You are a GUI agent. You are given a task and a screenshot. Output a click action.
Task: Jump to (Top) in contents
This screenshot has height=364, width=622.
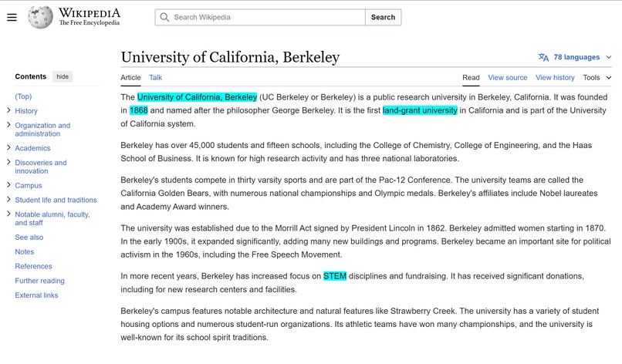pos(23,96)
